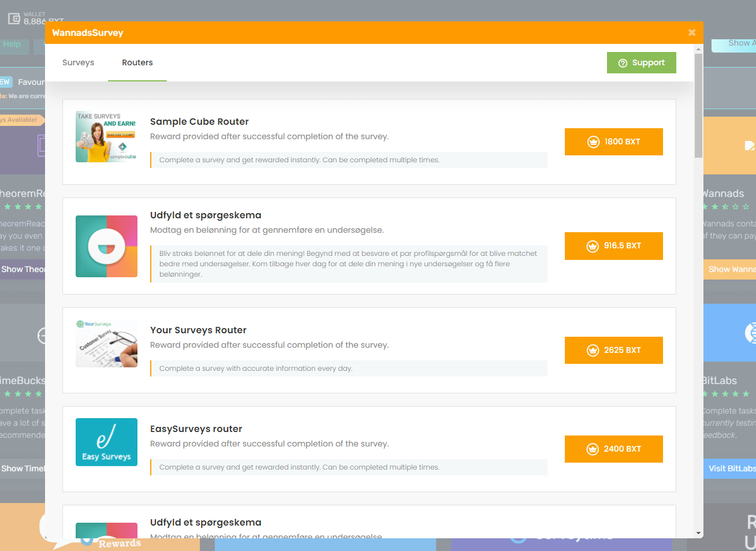The height and width of the screenshot is (551, 756).
Task: Open the Easy Surveys logo thumbnail
Action: [106, 442]
